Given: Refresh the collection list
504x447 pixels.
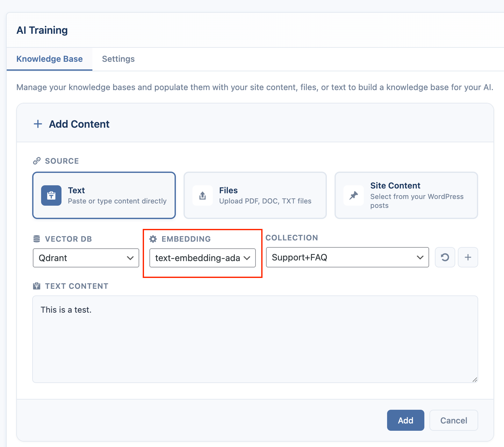Looking at the screenshot, I should tap(445, 257).
